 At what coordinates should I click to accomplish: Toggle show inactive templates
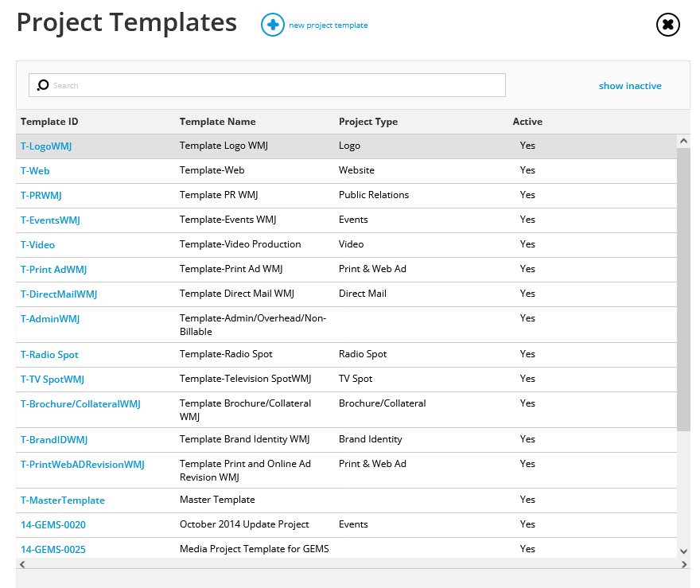pyautogui.click(x=629, y=86)
